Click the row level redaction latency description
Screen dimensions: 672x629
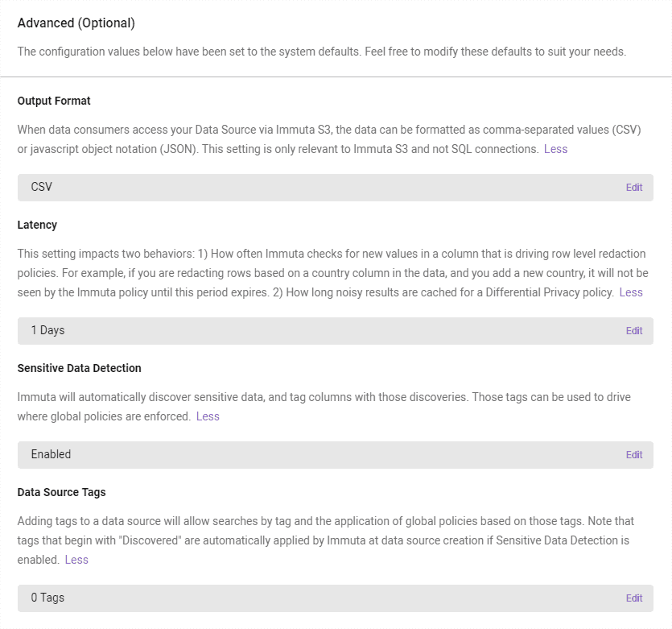332,273
